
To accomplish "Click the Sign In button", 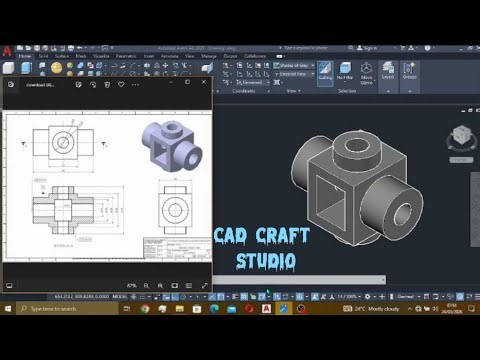I will 367,48.
